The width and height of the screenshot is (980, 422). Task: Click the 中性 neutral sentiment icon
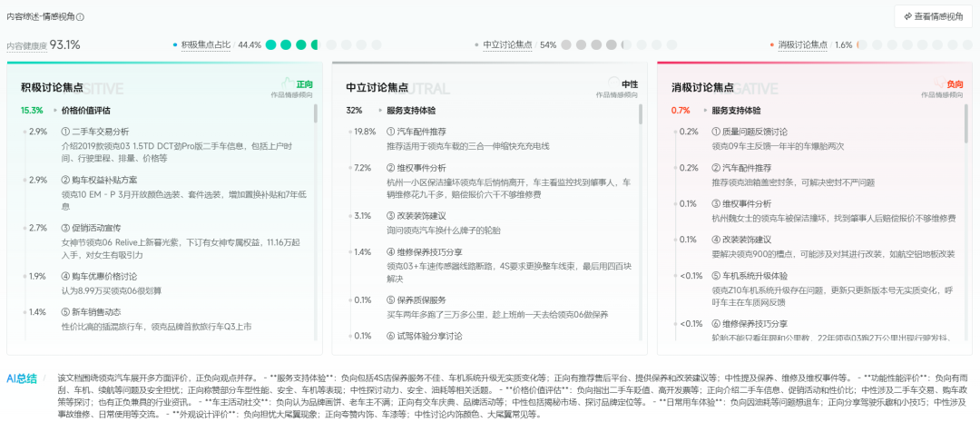(x=613, y=83)
